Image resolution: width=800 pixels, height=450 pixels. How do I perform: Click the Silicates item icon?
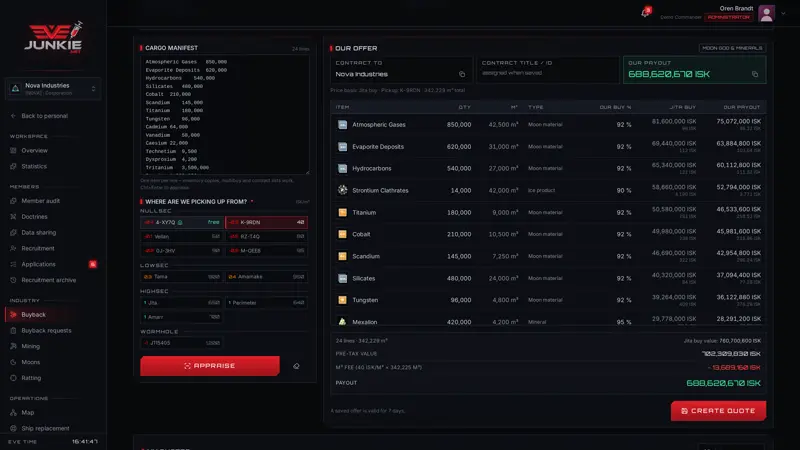(x=342, y=278)
